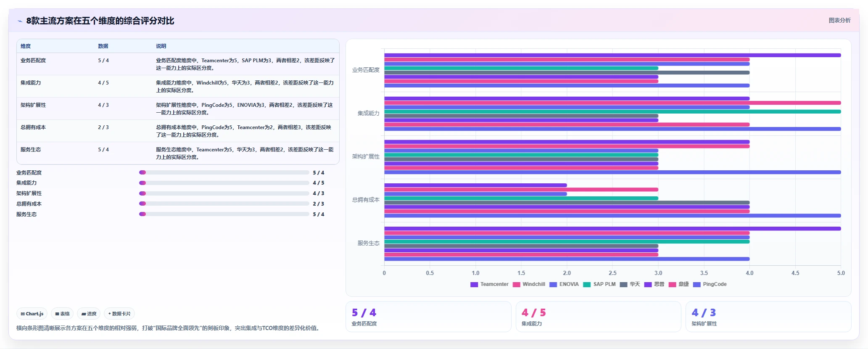Screen dimensions: 868x349
Task: Click the 集成能力 label on the chart axis
Action: point(368,114)
